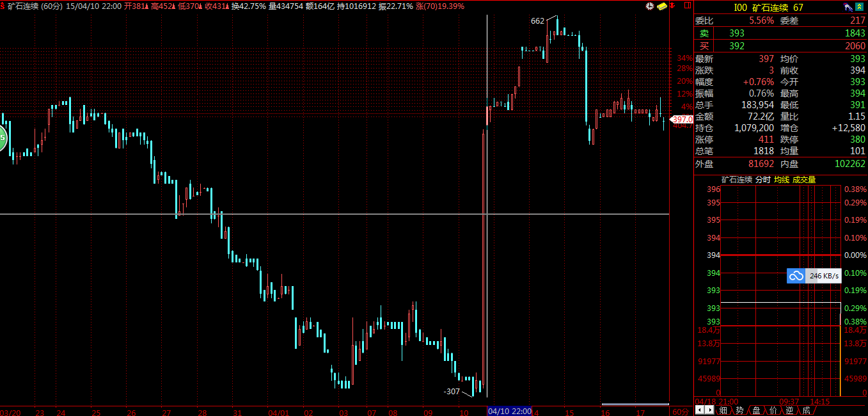Select the 逆 tab at the bottom
This screenshot has width=868, height=416.
789,410
